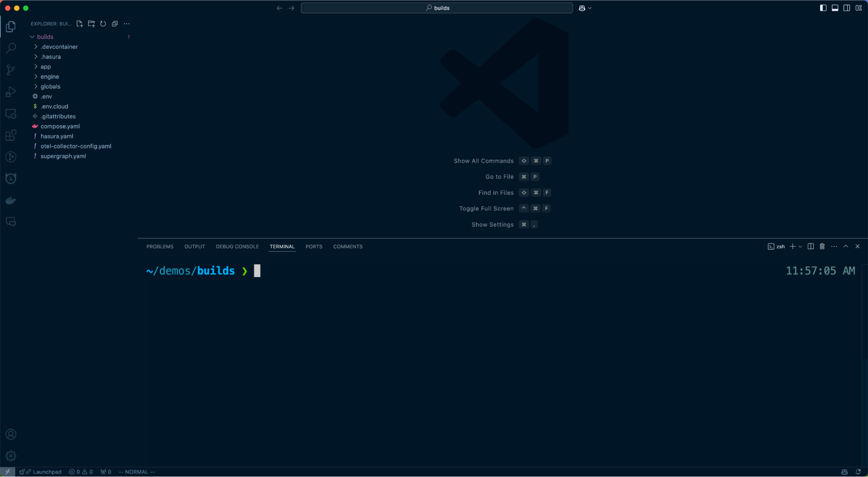The width and height of the screenshot is (868, 477).
Task: Open notifications bell in status bar
Action: pos(858,472)
